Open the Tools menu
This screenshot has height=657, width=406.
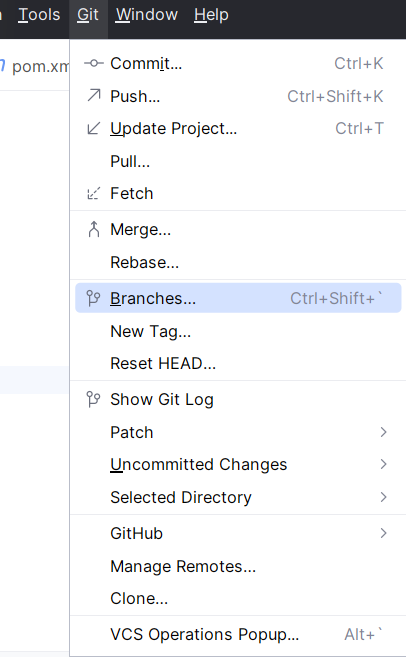click(39, 15)
